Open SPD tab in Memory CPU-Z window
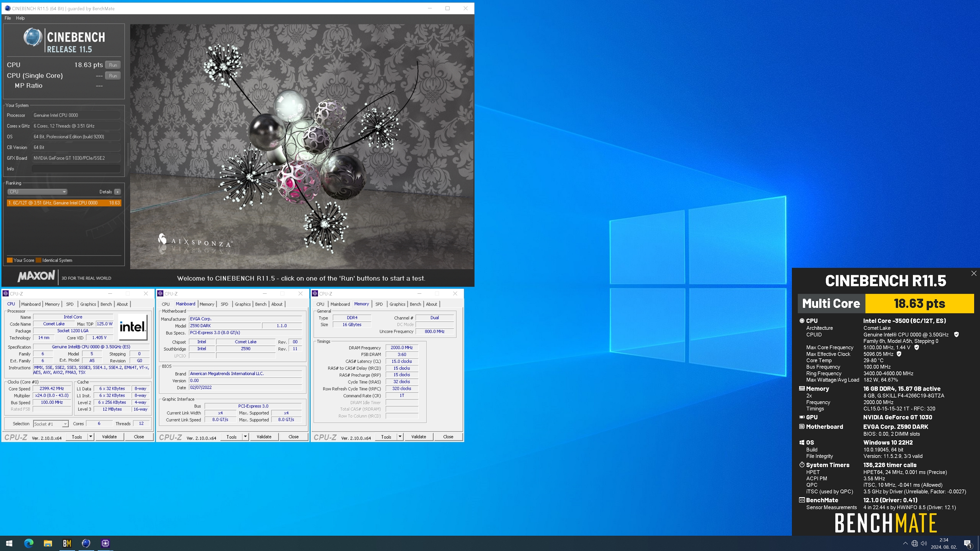 tap(379, 304)
